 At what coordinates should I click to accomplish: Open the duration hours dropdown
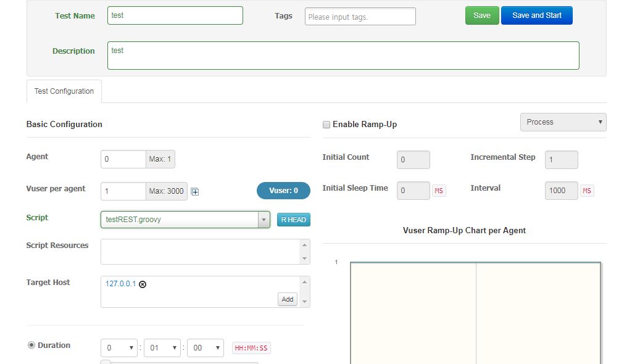pos(119,348)
